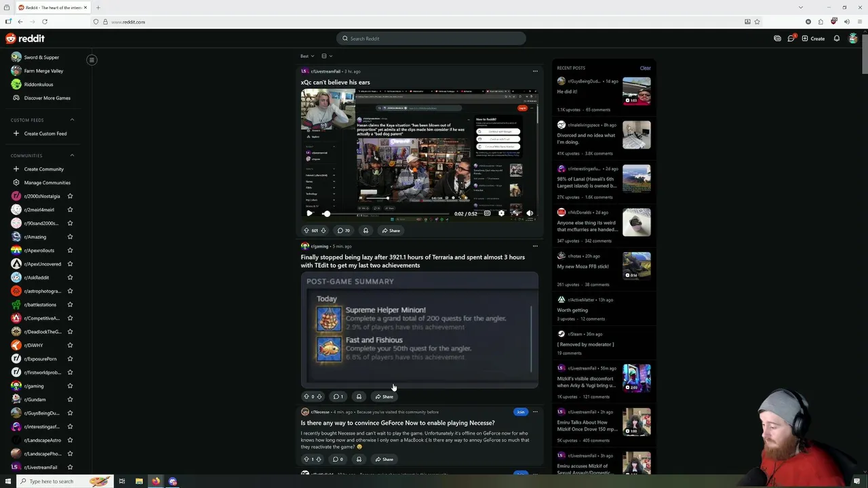Open the Sword & Supper game
868x488 pixels.
coord(37,57)
